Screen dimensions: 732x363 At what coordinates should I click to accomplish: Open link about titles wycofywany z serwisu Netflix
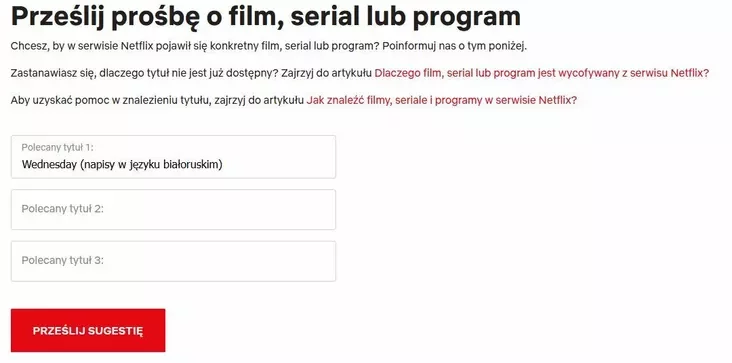point(542,73)
